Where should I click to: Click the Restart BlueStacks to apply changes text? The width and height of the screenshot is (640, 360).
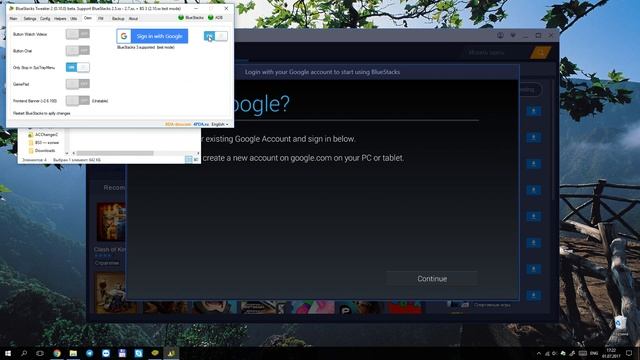click(x=42, y=113)
